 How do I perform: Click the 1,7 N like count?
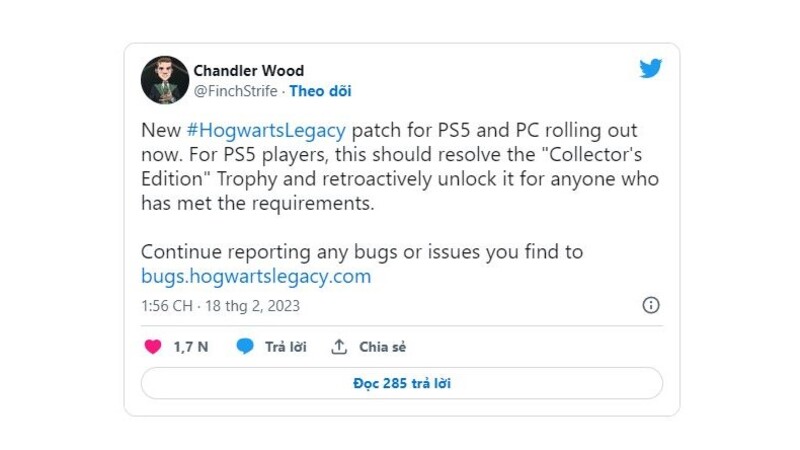point(191,347)
